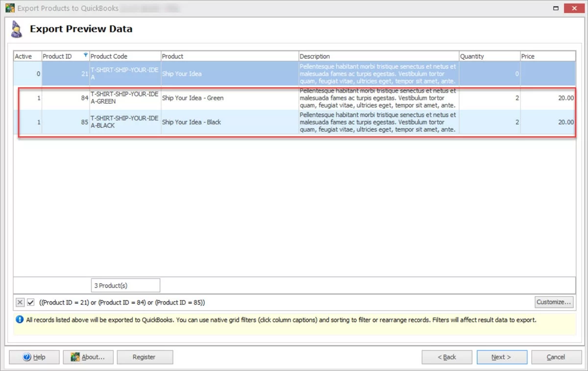Sort by the Product Code column header
The image size is (588, 371).
(125, 56)
